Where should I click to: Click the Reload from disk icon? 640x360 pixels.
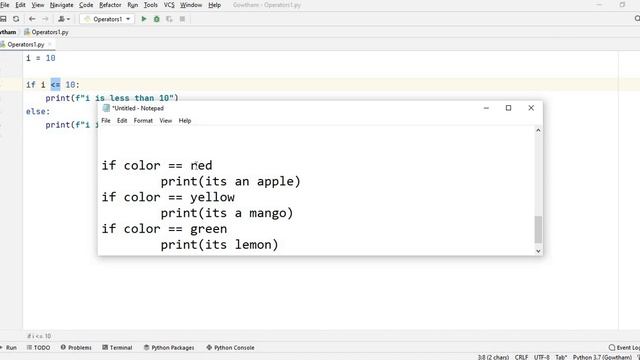point(16,19)
